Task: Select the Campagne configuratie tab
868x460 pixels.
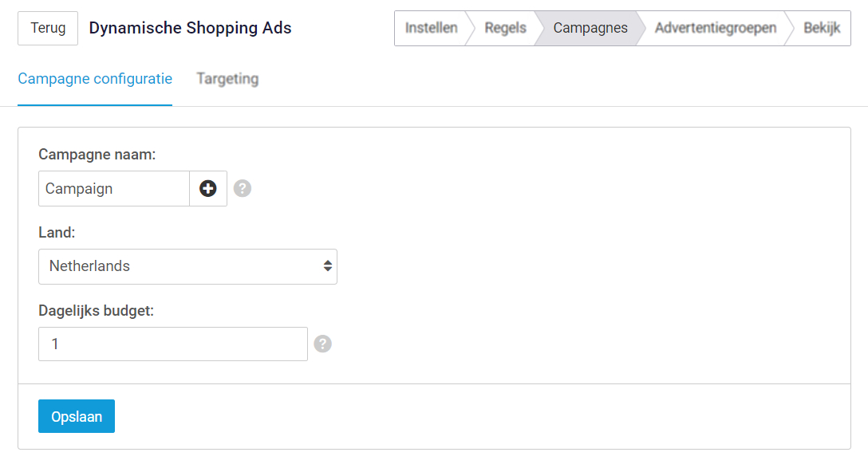Action: point(95,78)
